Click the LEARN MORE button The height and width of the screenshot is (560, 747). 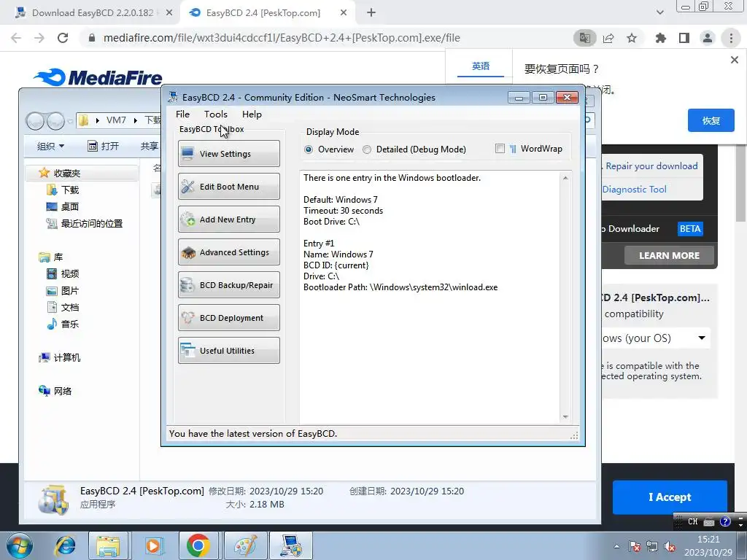(x=669, y=256)
